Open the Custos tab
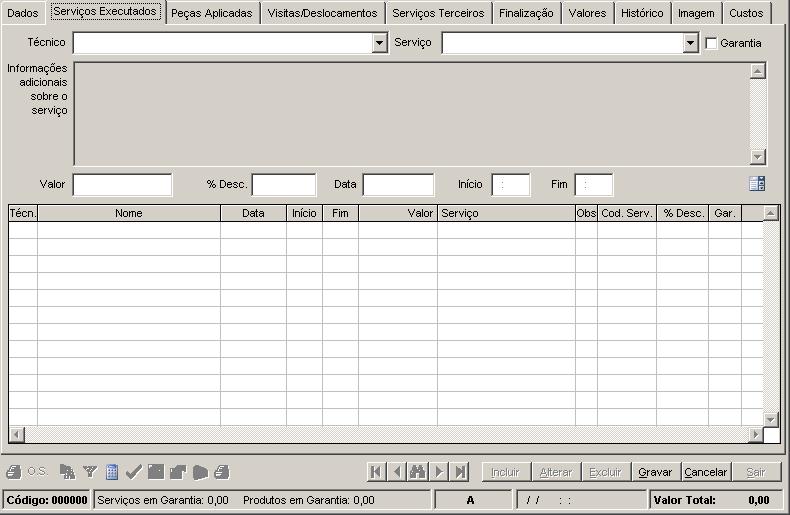The width and height of the screenshot is (790, 515). click(x=746, y=13)
